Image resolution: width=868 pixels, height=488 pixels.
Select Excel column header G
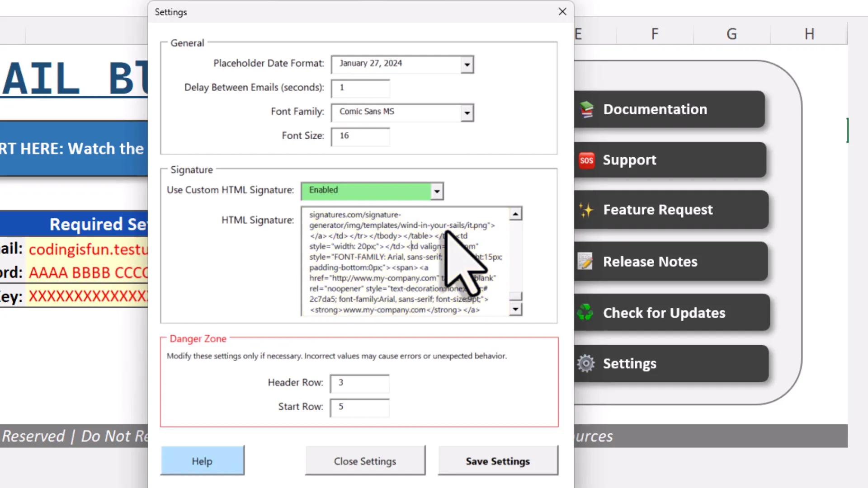click(x=731, y=33)
